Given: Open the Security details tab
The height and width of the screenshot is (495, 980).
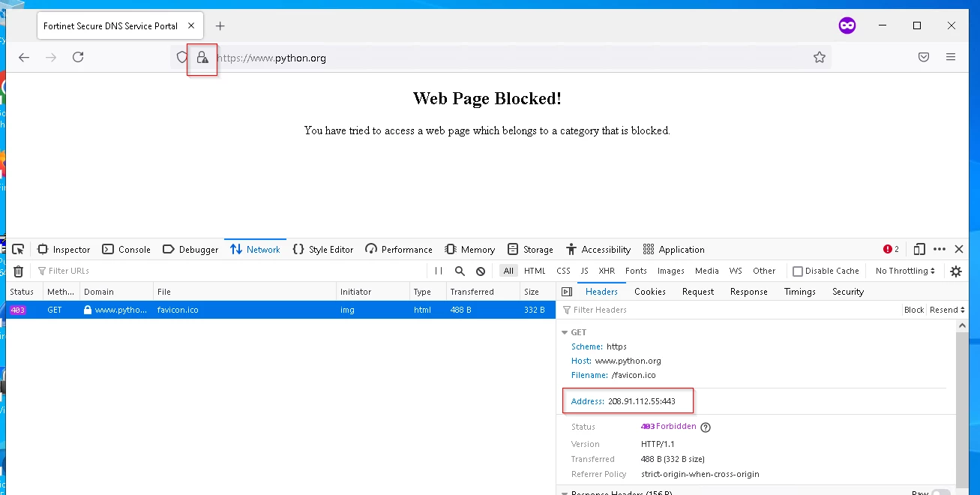Looking at the screenshot, I should pos(848,292).
